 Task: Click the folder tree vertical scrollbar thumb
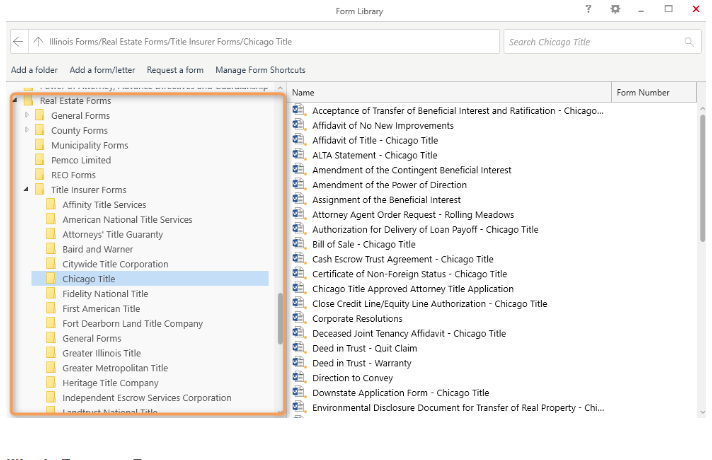click(x=280, y=319)
